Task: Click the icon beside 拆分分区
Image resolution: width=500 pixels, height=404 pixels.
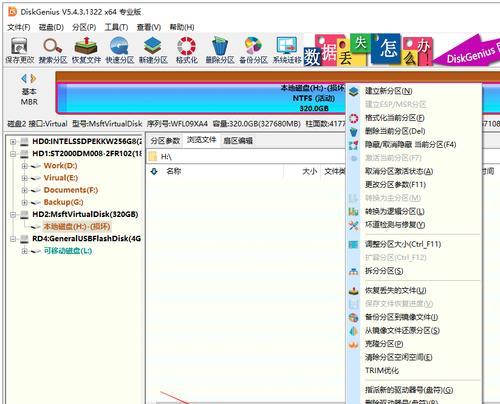Action: pyautogui.click(x=354, y=271)
